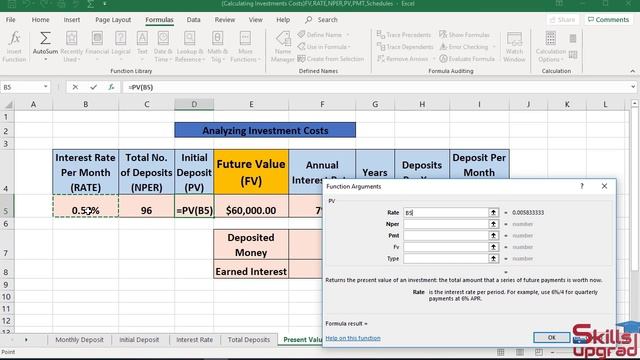640x360 pixels.
Task: Click Evaluate Formula
Action: (467, 59)
